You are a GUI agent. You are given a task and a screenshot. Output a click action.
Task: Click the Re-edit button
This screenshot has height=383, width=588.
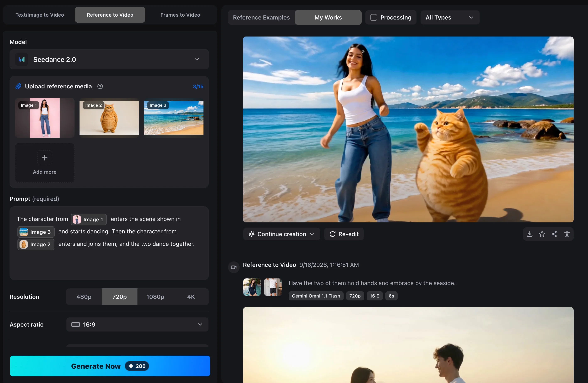344,234
